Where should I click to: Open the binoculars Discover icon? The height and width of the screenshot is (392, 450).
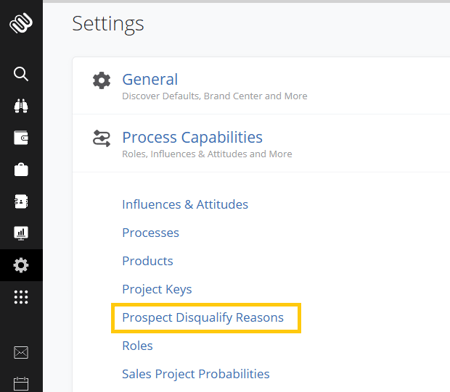(21, 106)
